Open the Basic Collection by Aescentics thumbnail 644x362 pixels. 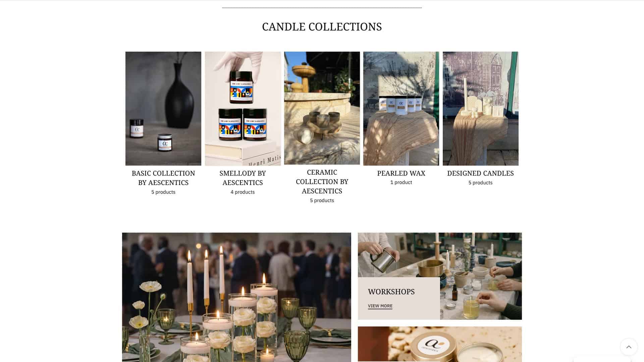pyautogui.click(x=163, y=109)
